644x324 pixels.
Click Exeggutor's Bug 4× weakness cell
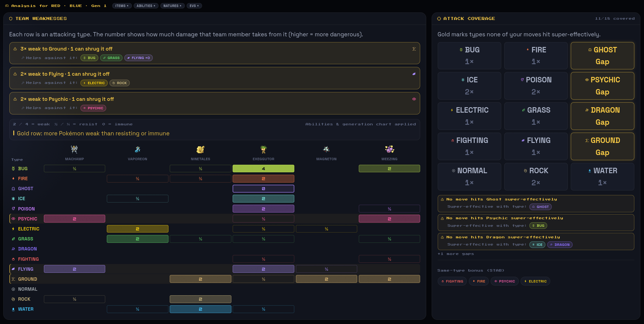coord(263,169)
